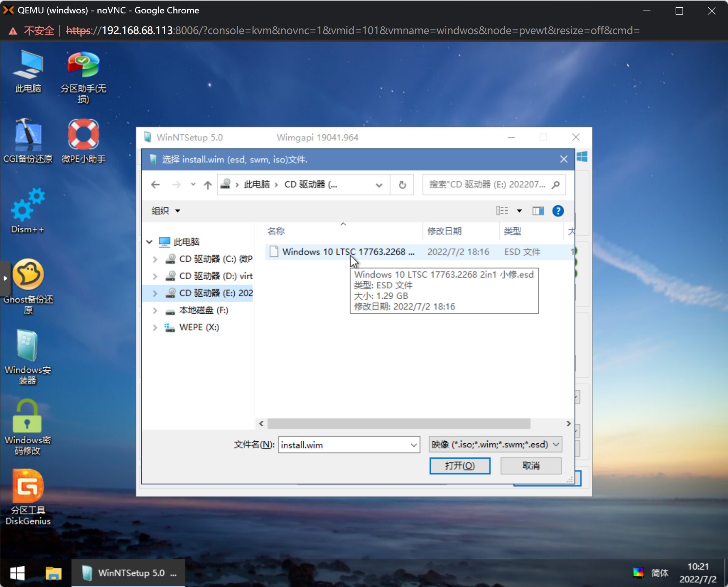Click the ESD 文件 type cell
Viewport: 728px width, 587px height.
(522, 252)
